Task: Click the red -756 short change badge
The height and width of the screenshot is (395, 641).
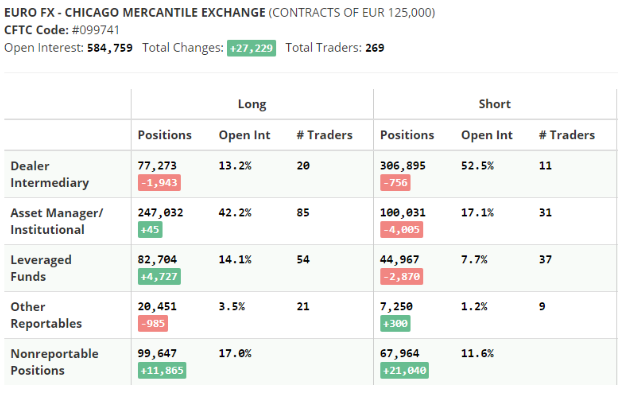Action: 395,183
